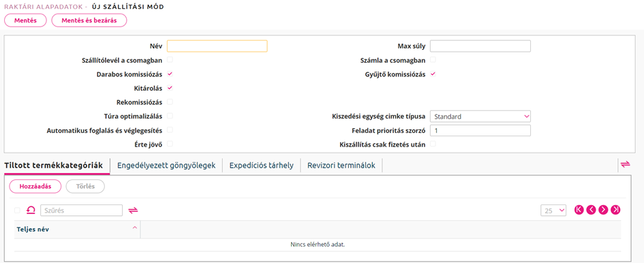This screenshot has height=263, width=644.
Task: Click the reset filter refresh icon
Action: click(x=31, y=211)
